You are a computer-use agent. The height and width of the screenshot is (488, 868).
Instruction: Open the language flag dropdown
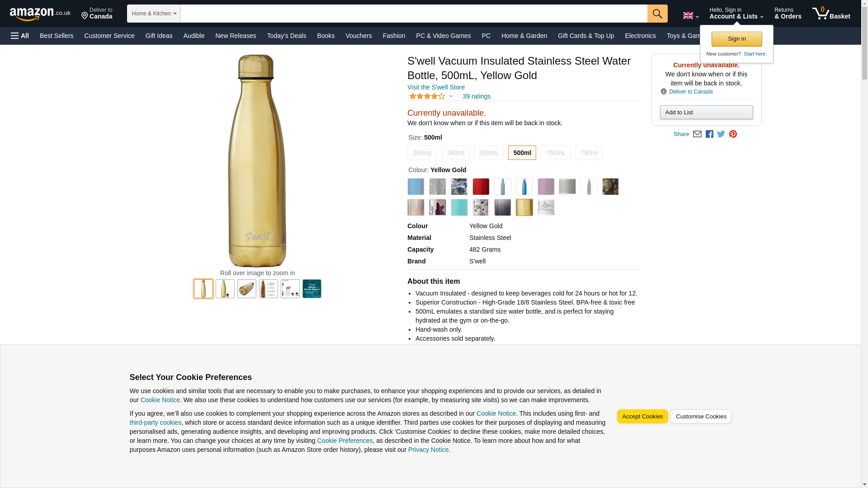pyautogui.click(x=690, y=16)
